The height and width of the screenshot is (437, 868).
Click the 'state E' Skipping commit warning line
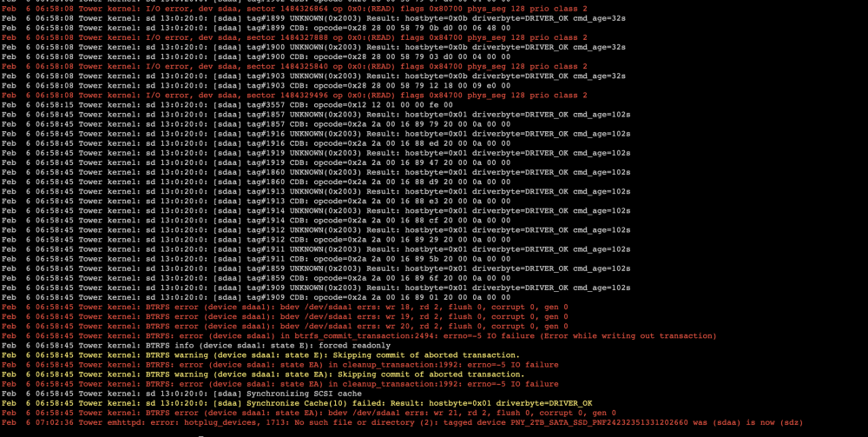point(260,355)
